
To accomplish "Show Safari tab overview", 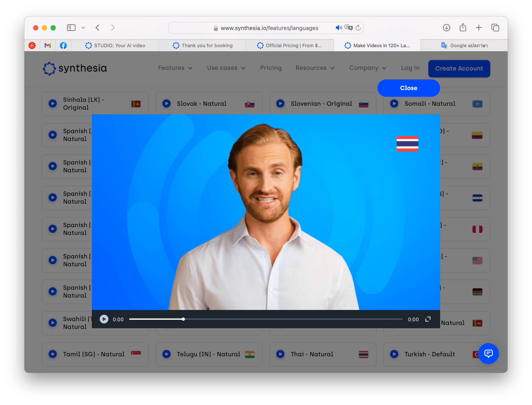I will [495, 28].
